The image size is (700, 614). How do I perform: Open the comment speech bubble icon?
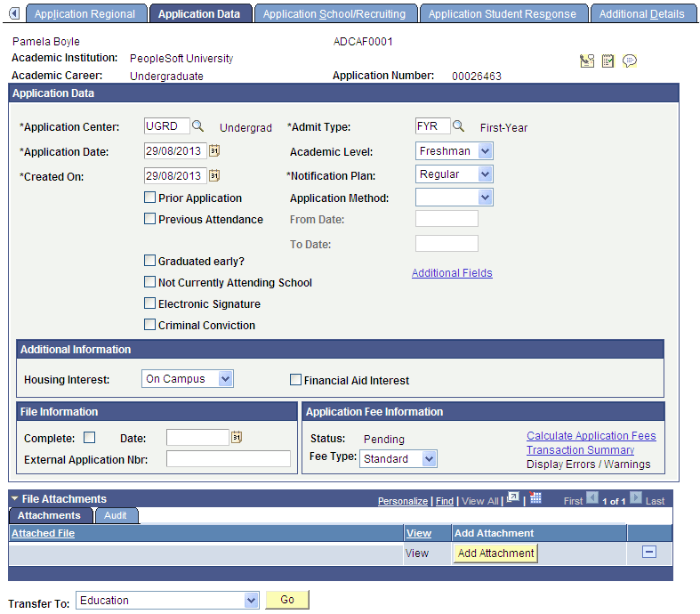pyautogui.click(x=630, y=61)
